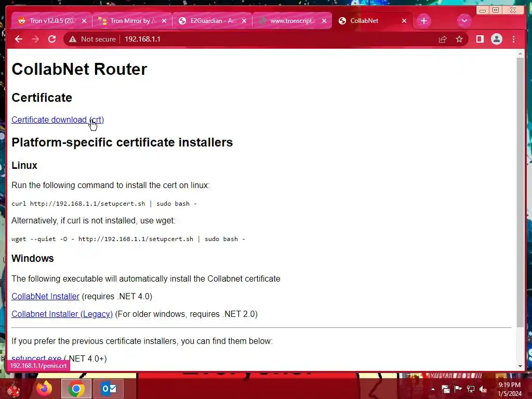Click the page vertical scrollbar thumb
The width and height of the screenshot is (532, 399).
520,192
